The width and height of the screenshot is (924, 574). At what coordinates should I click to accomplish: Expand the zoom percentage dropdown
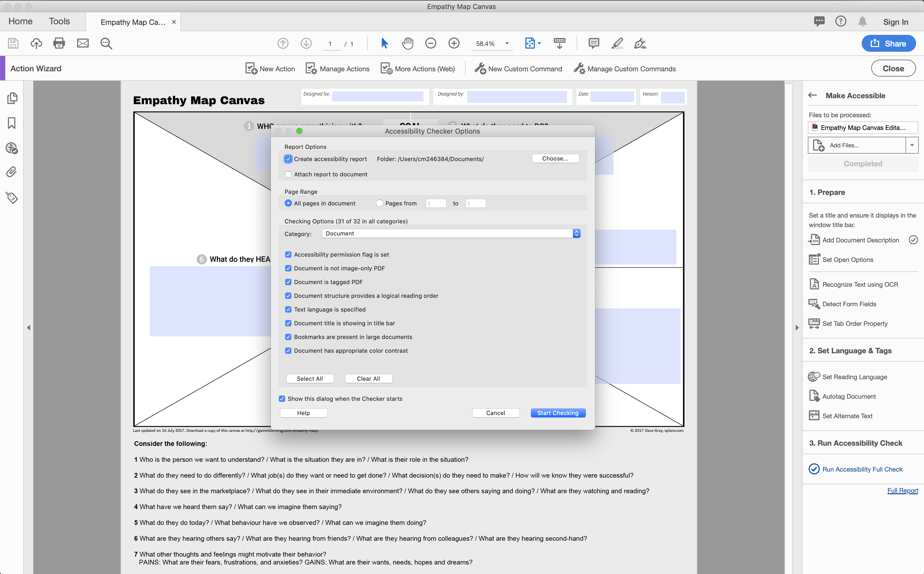click(507, 43)
